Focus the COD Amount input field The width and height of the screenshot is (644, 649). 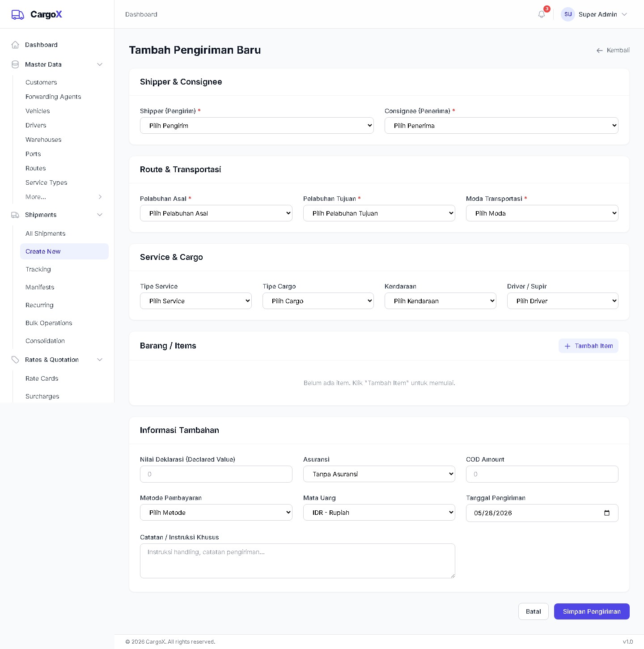pos(542,474)
